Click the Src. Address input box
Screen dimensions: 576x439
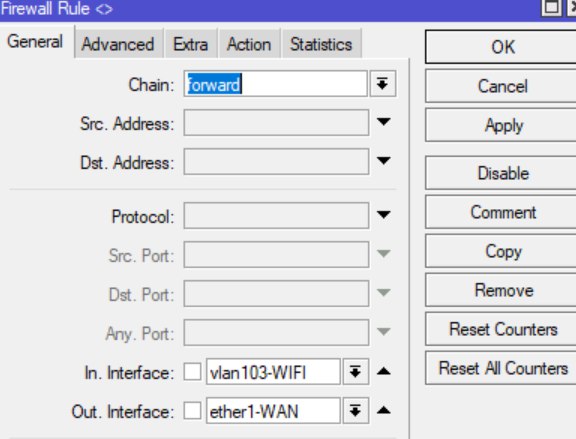[276, 123]
